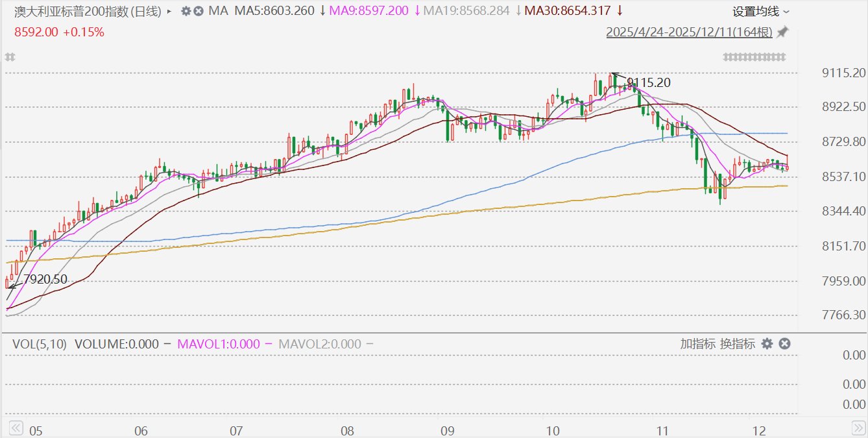Open date range 2025/4/24-2025/12/11 link
The height and width of the screenshot is (438, 868).
[x=689, y=32]
